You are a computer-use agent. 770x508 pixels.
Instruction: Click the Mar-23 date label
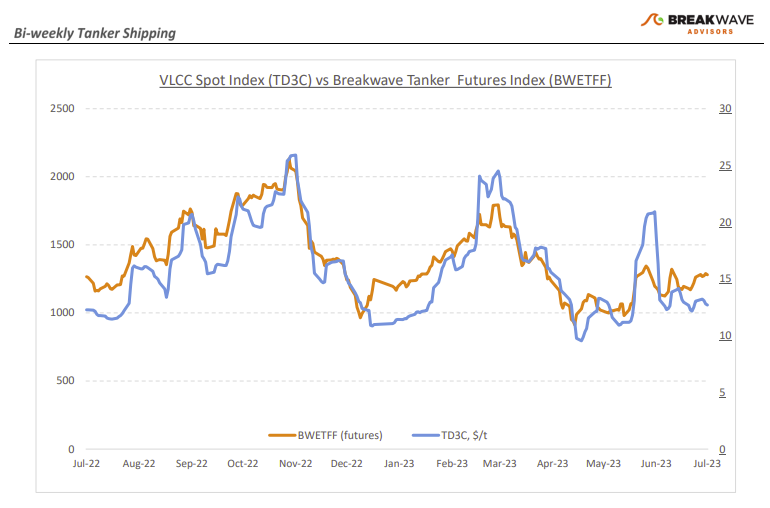[x=499, y=464]
